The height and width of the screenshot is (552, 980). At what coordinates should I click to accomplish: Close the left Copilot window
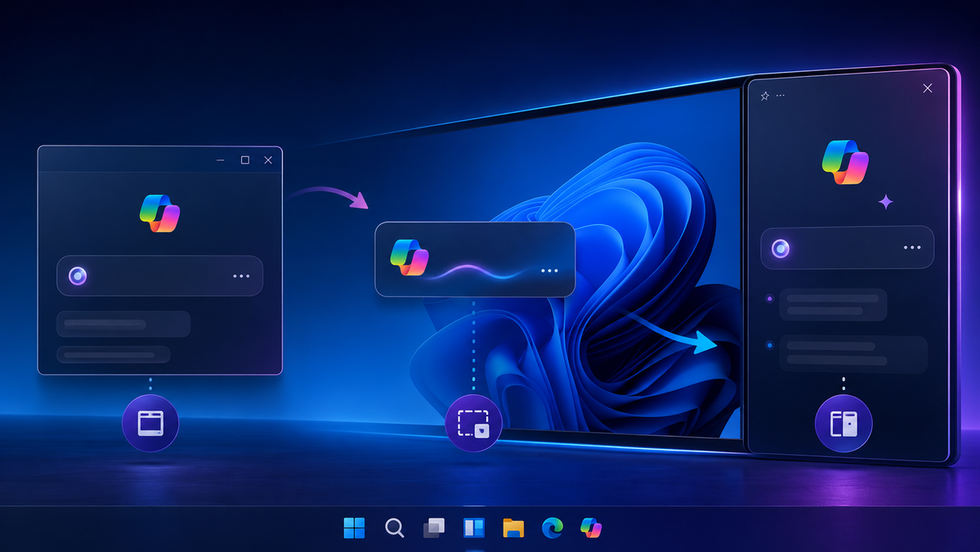[268, 160]
